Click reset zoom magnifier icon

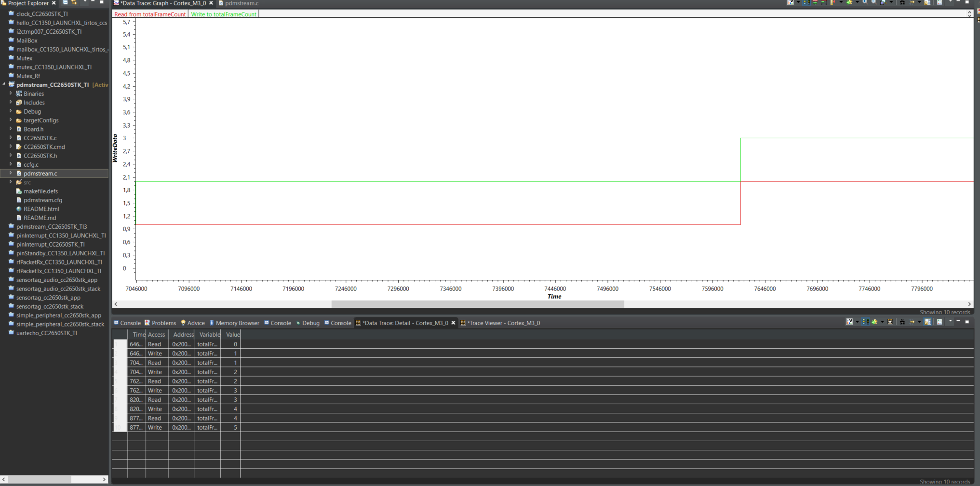click(x=883, y=2)
